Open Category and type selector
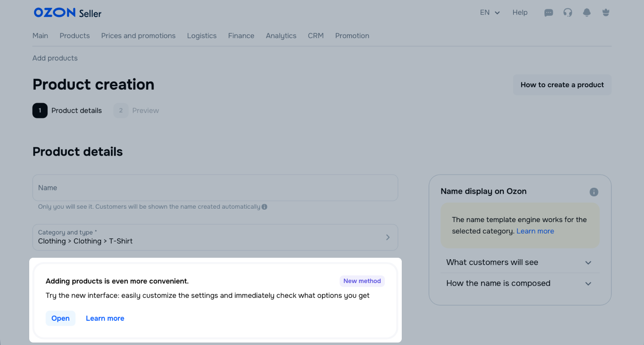 tap(215, 237)
